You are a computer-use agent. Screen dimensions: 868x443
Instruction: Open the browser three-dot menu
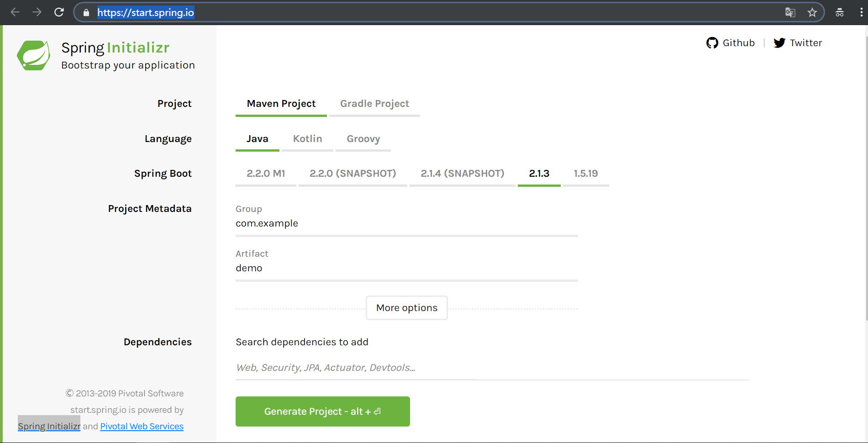[x=861, y=12]
